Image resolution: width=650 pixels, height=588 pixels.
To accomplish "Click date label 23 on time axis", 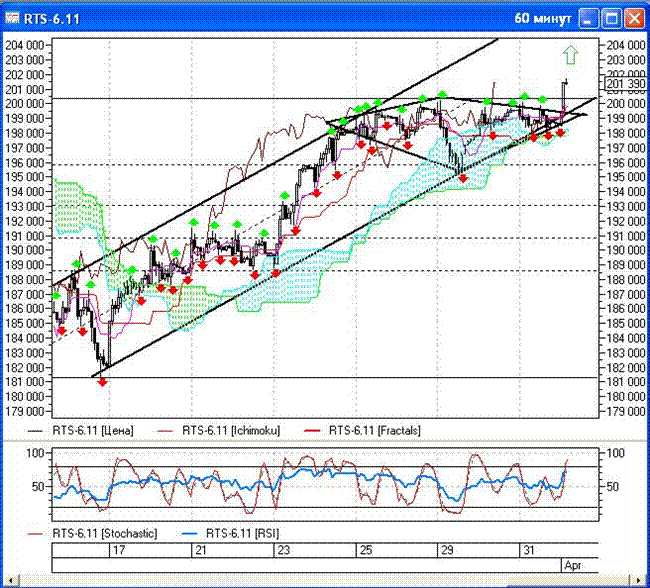I will 284,550.
